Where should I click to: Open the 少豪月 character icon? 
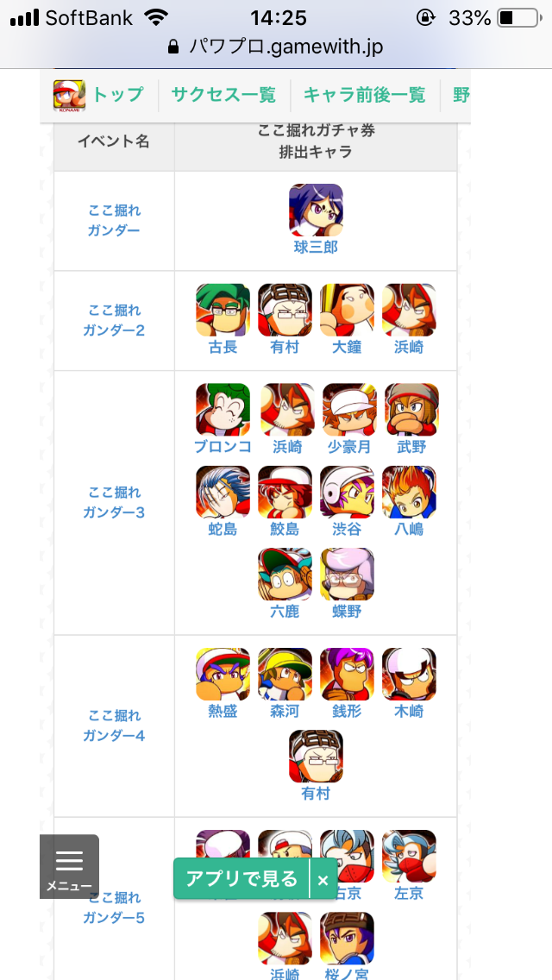click(349, 410)
